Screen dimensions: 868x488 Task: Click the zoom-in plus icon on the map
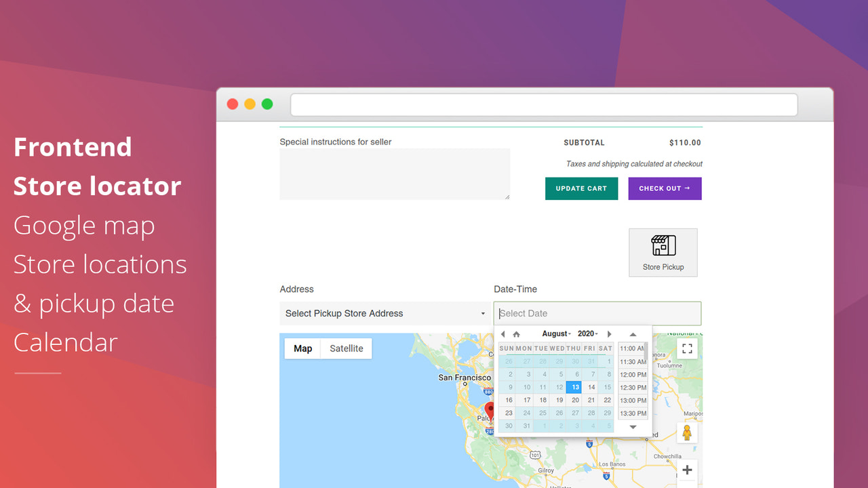[x=687, y=470]
